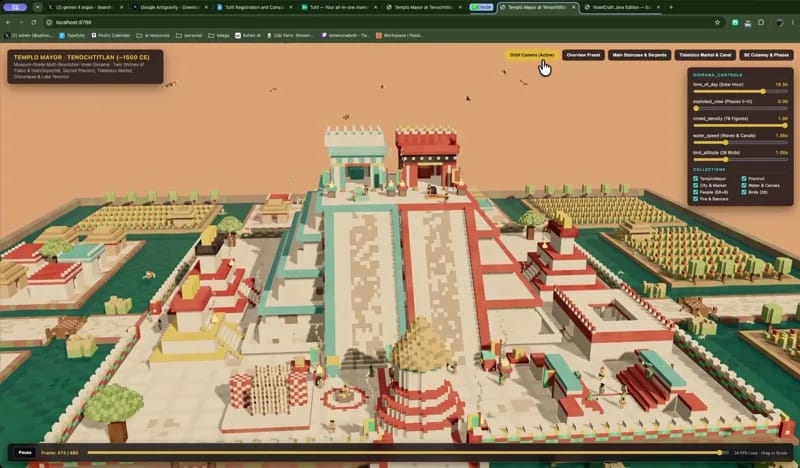This screenshot has width=800, height=468.
Task: Toggle the Water & Canoes checkbox
Action: 744,186
